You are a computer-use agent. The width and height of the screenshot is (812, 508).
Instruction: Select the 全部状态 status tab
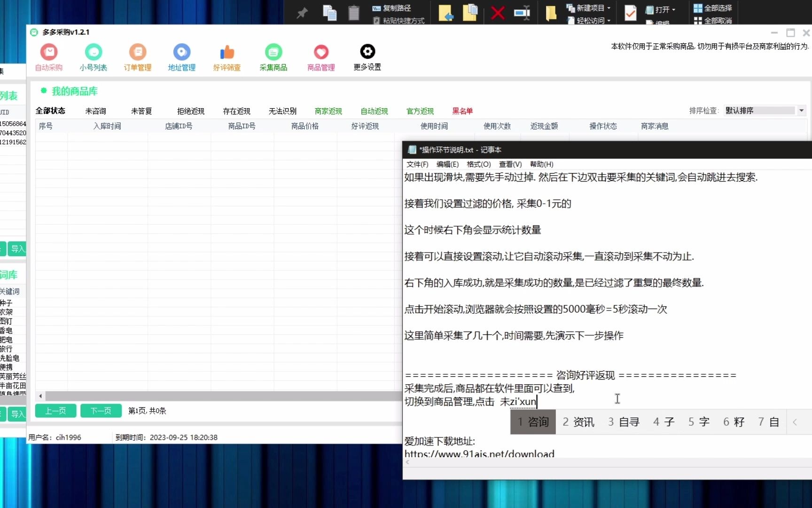[x=50, y=111]
